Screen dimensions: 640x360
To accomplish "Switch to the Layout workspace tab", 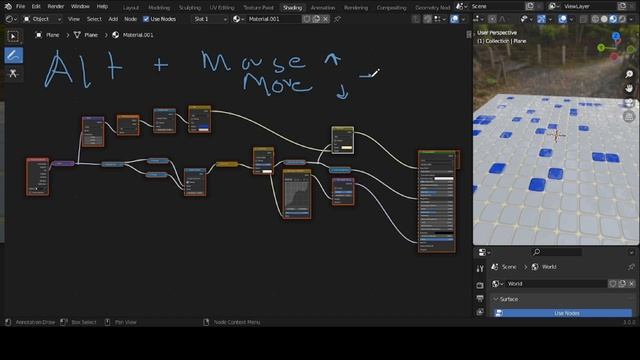I will (131, 7).
